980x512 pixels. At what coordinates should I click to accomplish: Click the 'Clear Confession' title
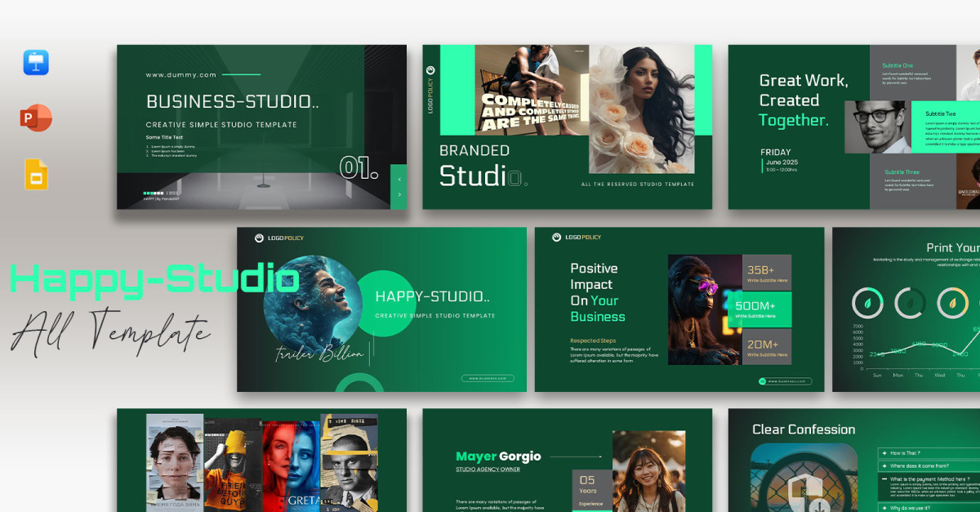[804, 430]
